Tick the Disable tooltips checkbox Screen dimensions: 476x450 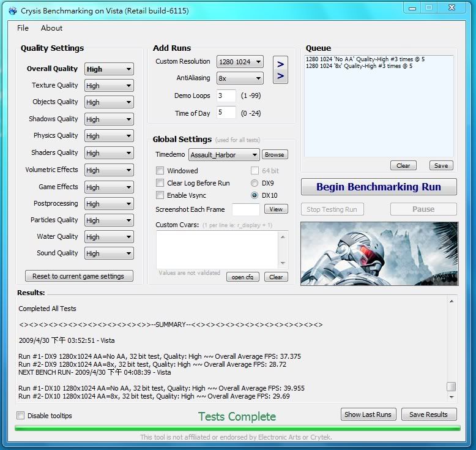point(21,416)
